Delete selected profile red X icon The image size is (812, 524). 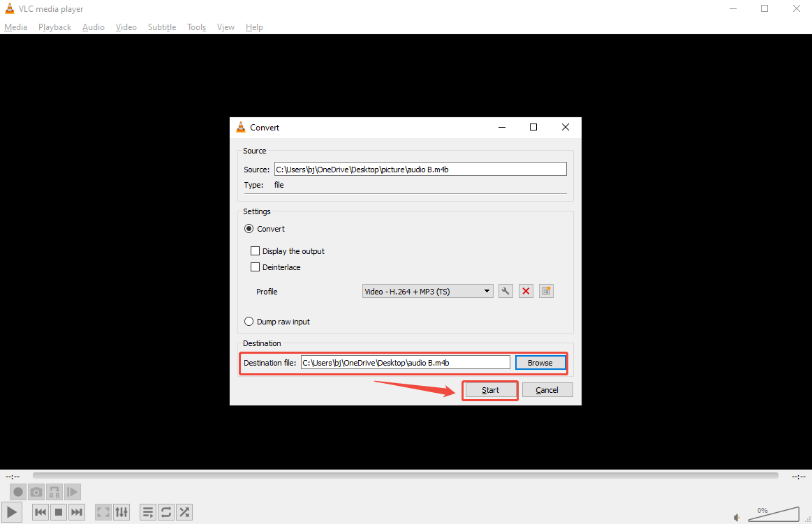(526, 291)
